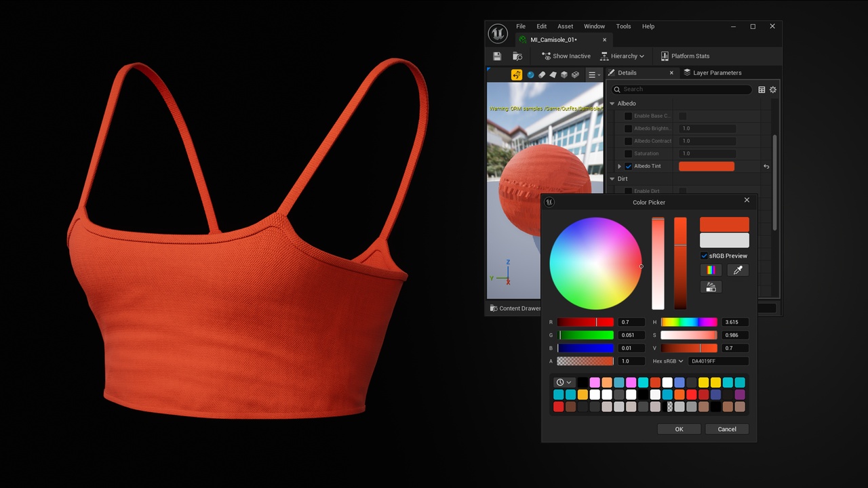Select the cube preview mesh icon
Viewport: 868px width, 488px height.
click(564, 75)
